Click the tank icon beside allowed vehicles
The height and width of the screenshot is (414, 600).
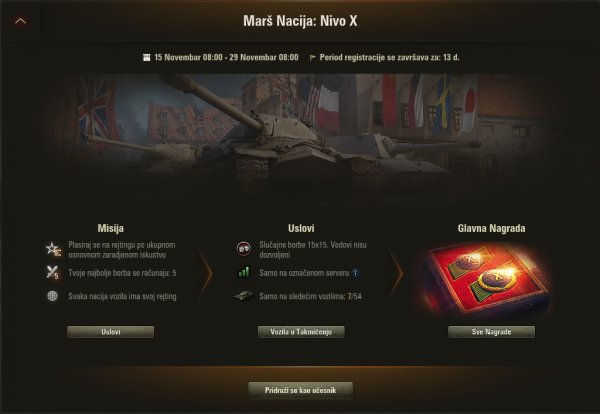click(243, 296)
